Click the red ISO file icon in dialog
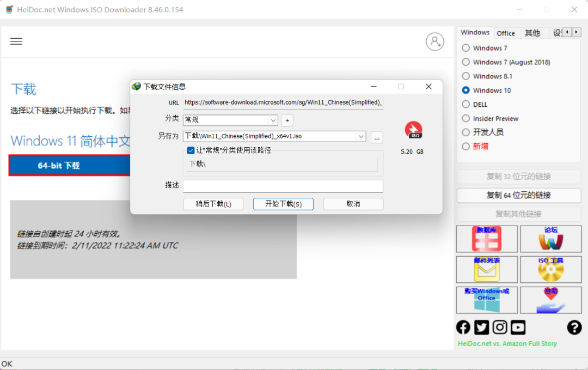 tap(414, 130)
